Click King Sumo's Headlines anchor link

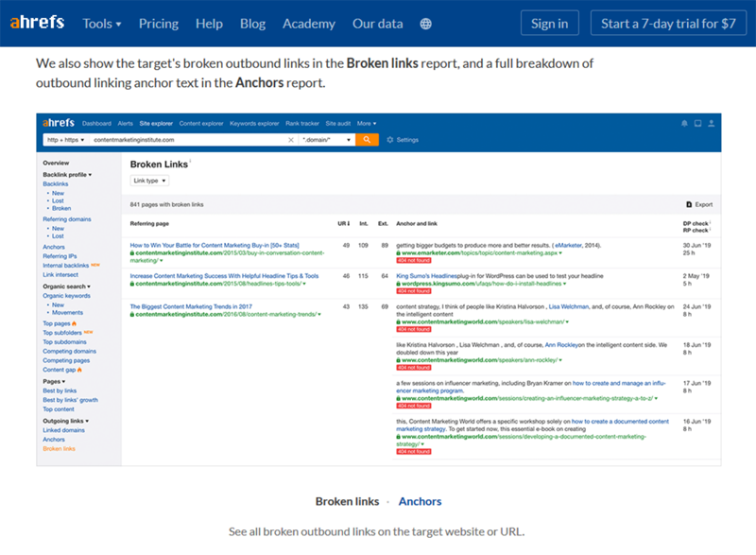click(x=426, y=276)
